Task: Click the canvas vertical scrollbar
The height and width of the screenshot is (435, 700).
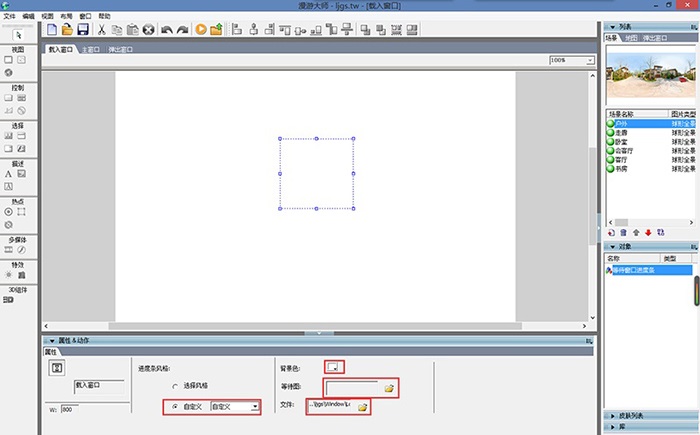Action: (x=592, y=197)
